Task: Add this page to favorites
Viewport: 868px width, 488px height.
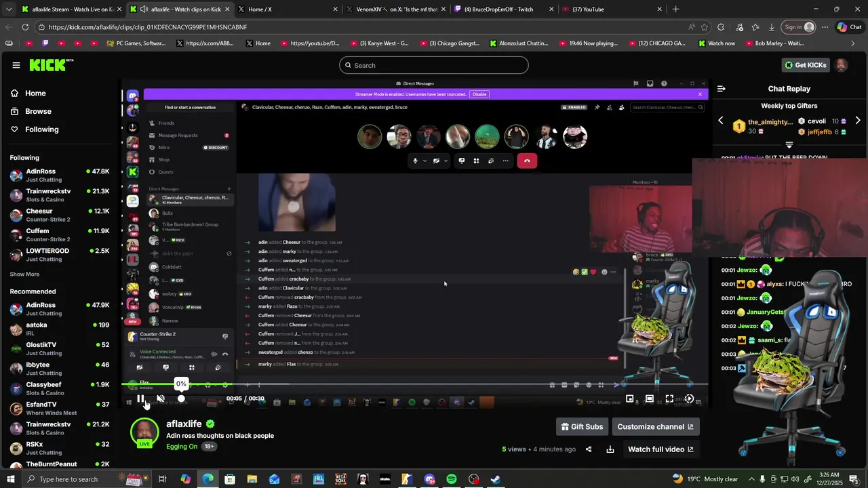Action: pyautogui.click(x=705, y=27)
